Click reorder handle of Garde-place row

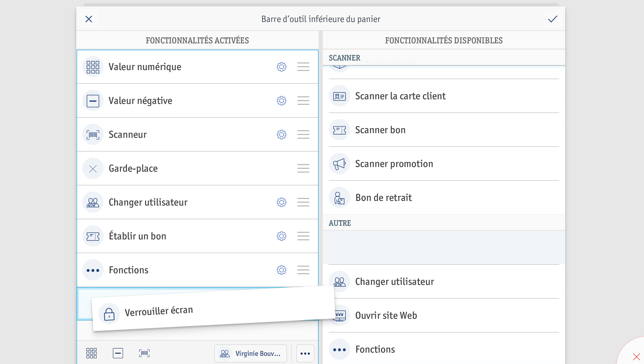click(303, 168)
